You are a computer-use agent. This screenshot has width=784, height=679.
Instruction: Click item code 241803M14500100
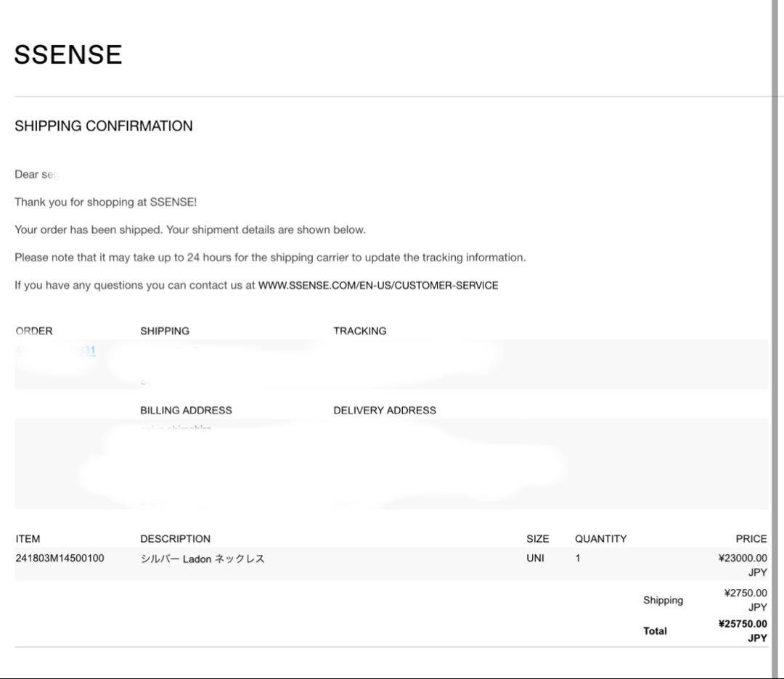click(x=60, y=559)
